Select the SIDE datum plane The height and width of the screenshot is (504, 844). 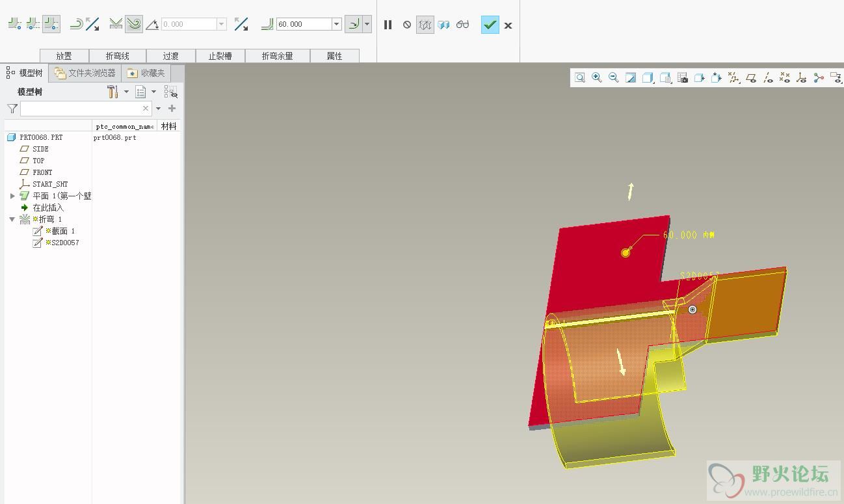click(x=40, y=149)
